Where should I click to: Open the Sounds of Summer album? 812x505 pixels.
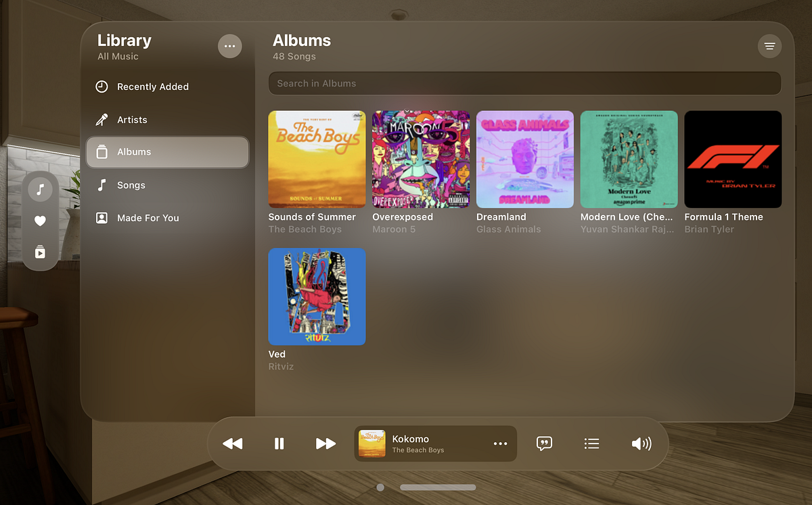[316, 159]
